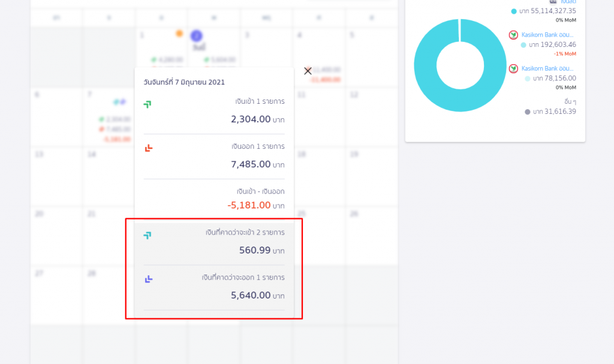
Task: Click the purple expected-expense arrow icon
Action: 149,279
